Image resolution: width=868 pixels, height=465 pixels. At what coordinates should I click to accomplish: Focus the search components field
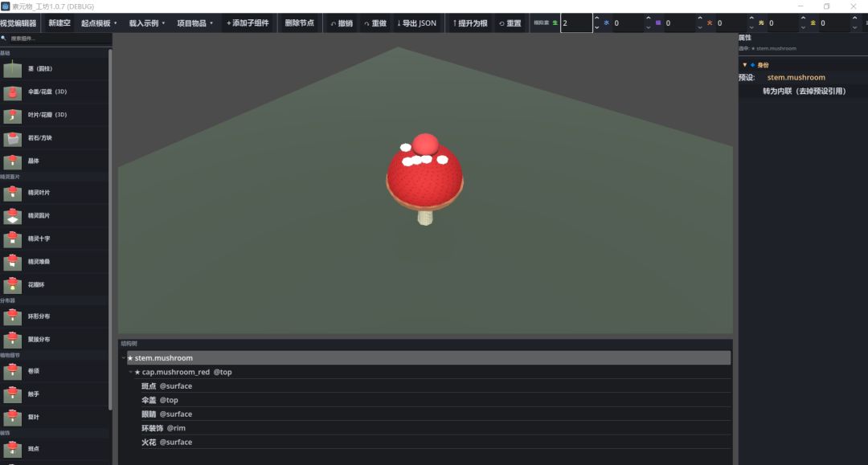[59, 39]
